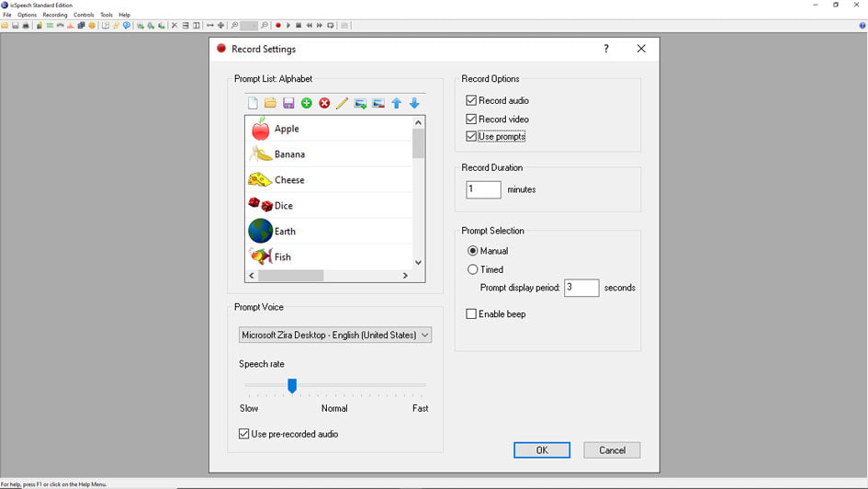Viewport: 868px width, 489px height.
Task: Click zoom in magnifier in main toolbar
Action: point(235,26)
